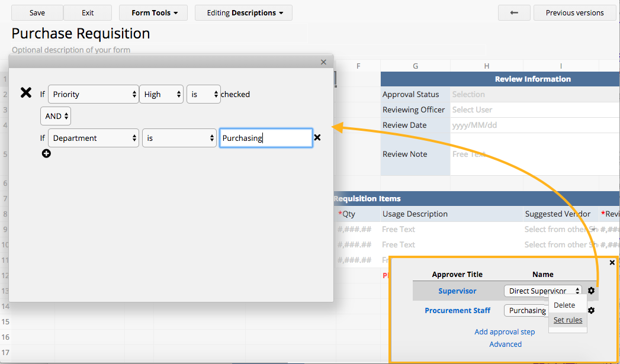
Task: Open the Advanced approval settings link
Action: pos(505,344)
